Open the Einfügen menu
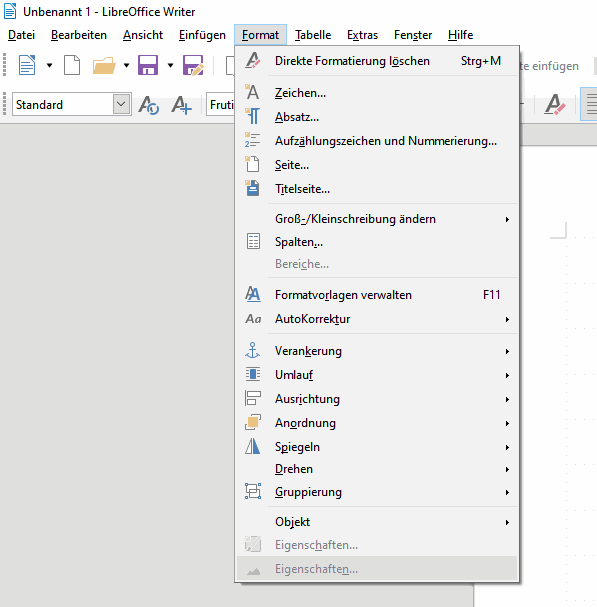The image size is (597, 607). click(202, 35)
